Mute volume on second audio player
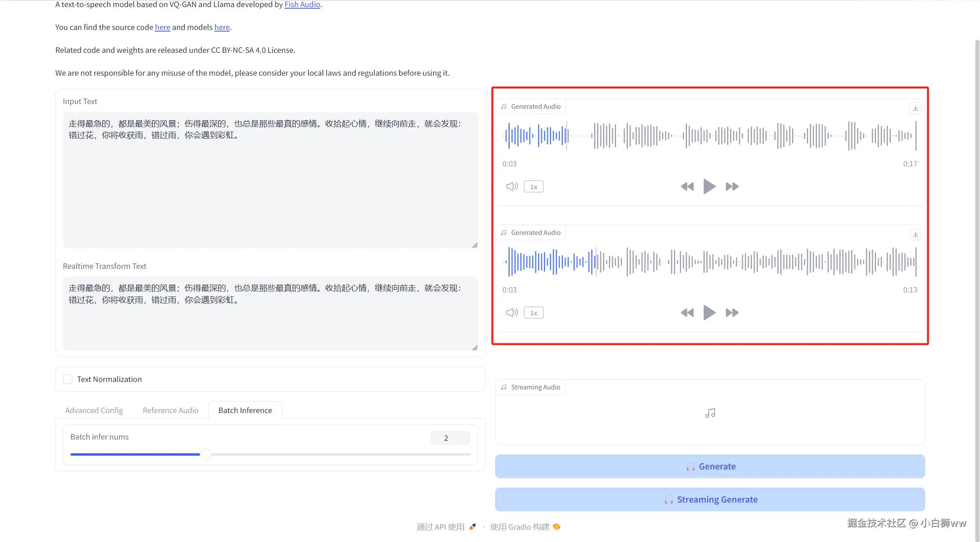The width and height of the screenshot is (980, 542). pyautogui.click(x=512, y=313)
